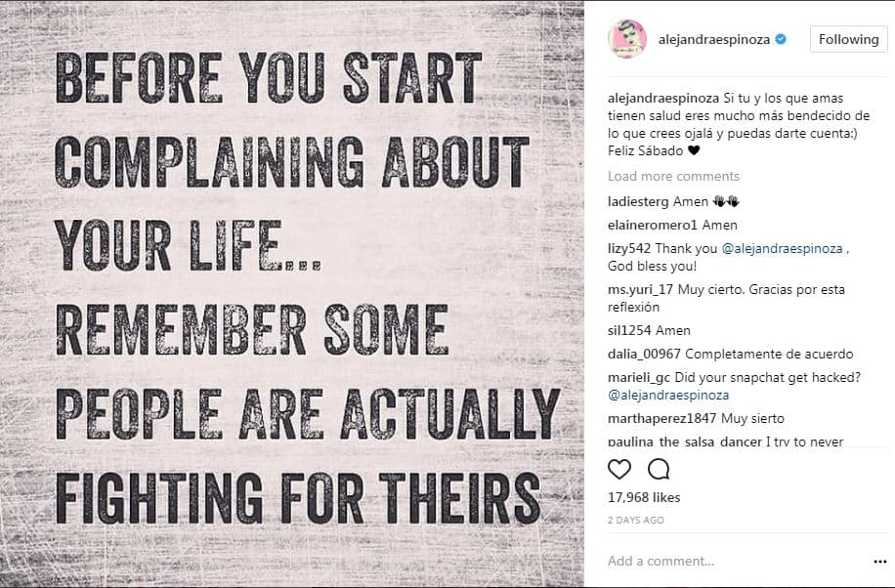Click the blue verified badge
Screen dimensions: 895x588
(781, 40)
